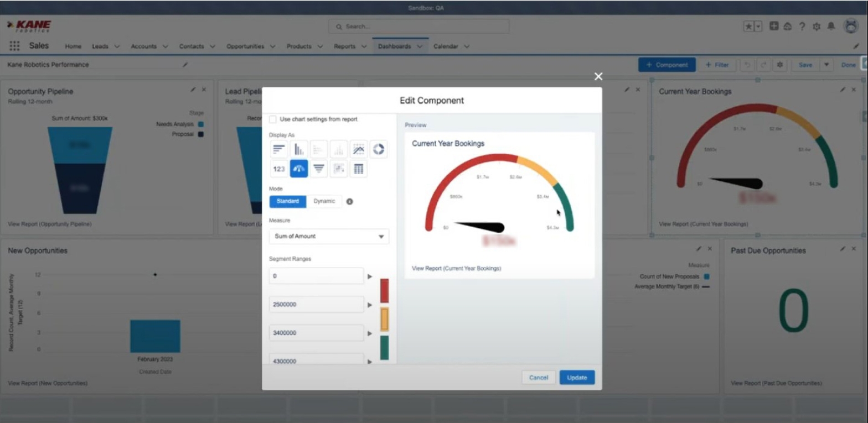Pick the funnel chart display type

[319, 169]
